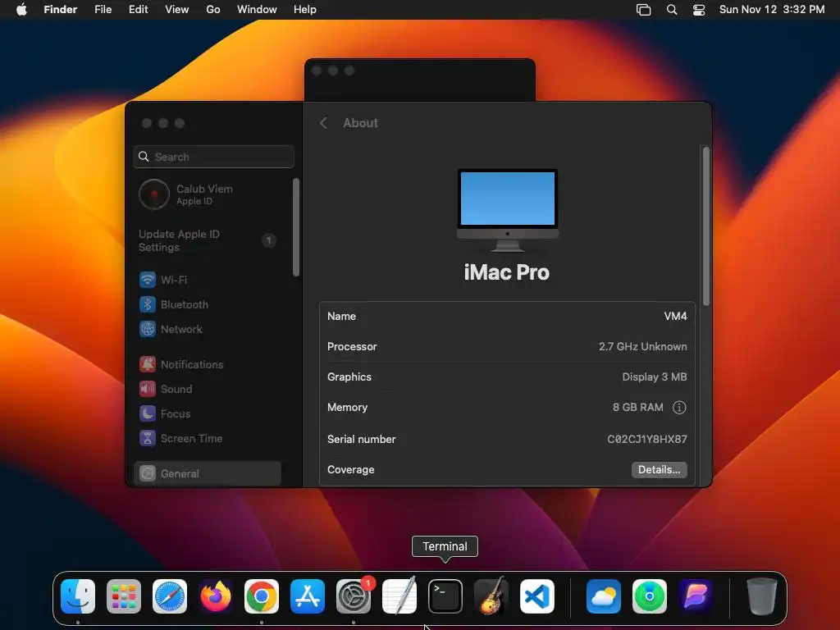Click the processor value 2.7 GHz Unknown
The width and height of the screenshot is (840, 630).
coord(643,347)
